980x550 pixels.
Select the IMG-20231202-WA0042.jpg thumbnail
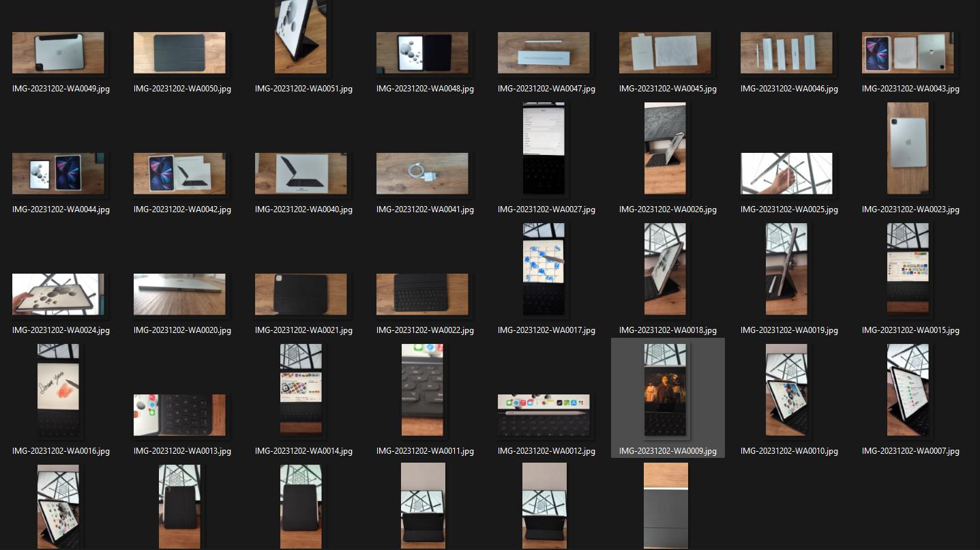[179, 173]
